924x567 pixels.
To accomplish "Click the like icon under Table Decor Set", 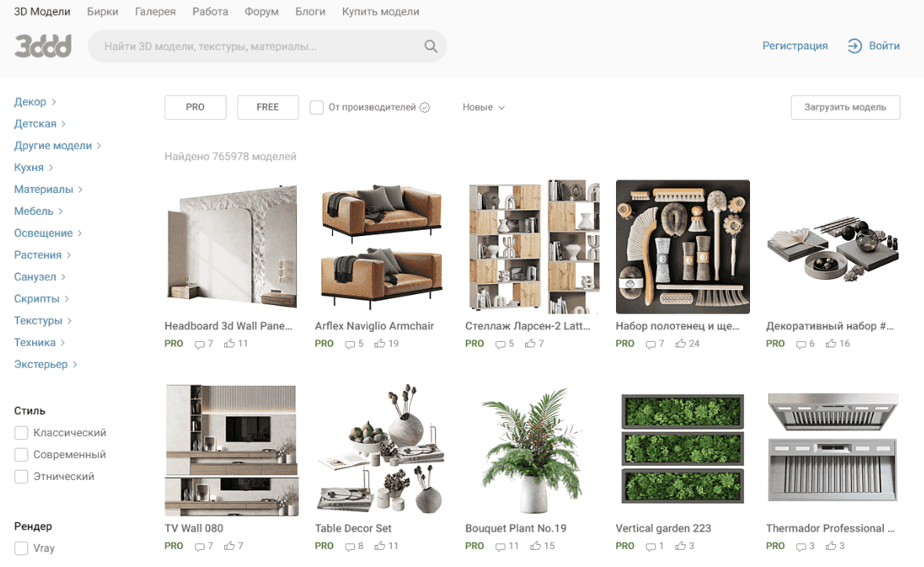I will point(380,546).
